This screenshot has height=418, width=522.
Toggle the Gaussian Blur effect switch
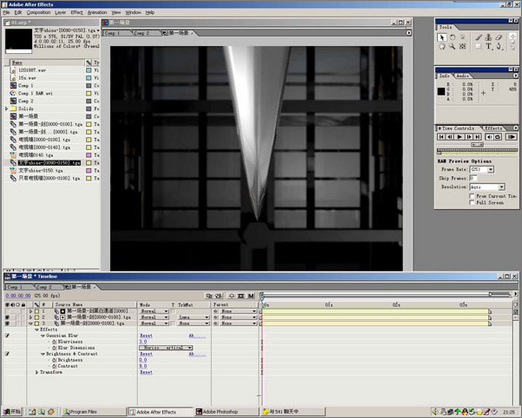coord(7,336)
